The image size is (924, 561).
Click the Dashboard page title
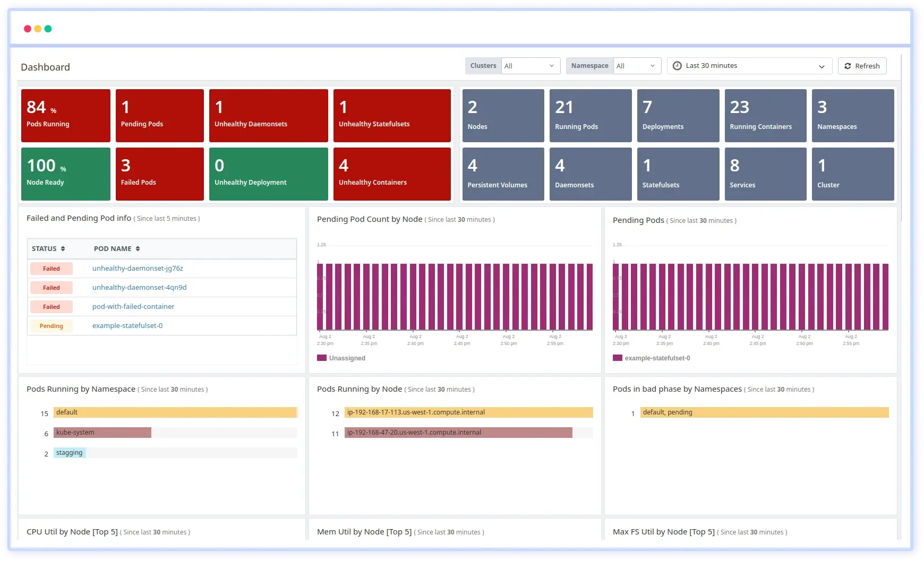click(45, 67)
